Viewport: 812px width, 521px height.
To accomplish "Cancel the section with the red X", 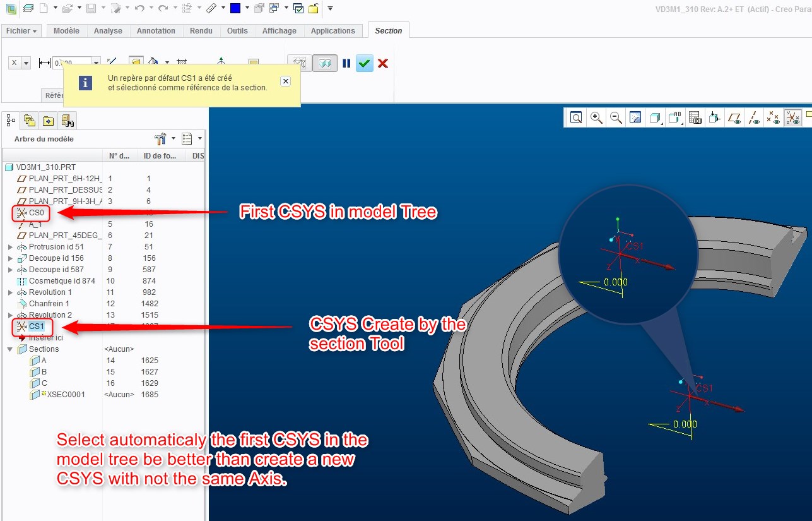I will 382,63.
